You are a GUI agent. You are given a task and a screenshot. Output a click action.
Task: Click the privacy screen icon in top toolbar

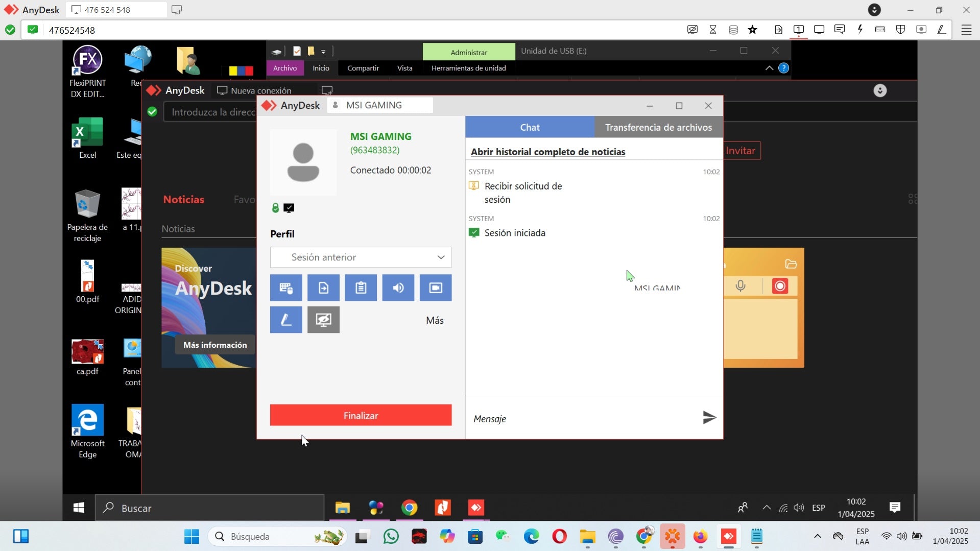(x=692, y=30)
